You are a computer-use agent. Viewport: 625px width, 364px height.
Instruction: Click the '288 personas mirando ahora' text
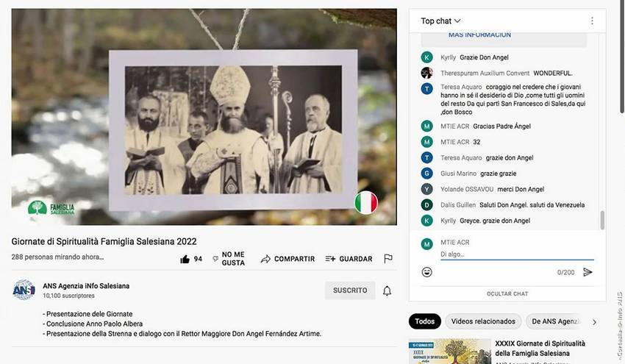(x=57, y=257)
